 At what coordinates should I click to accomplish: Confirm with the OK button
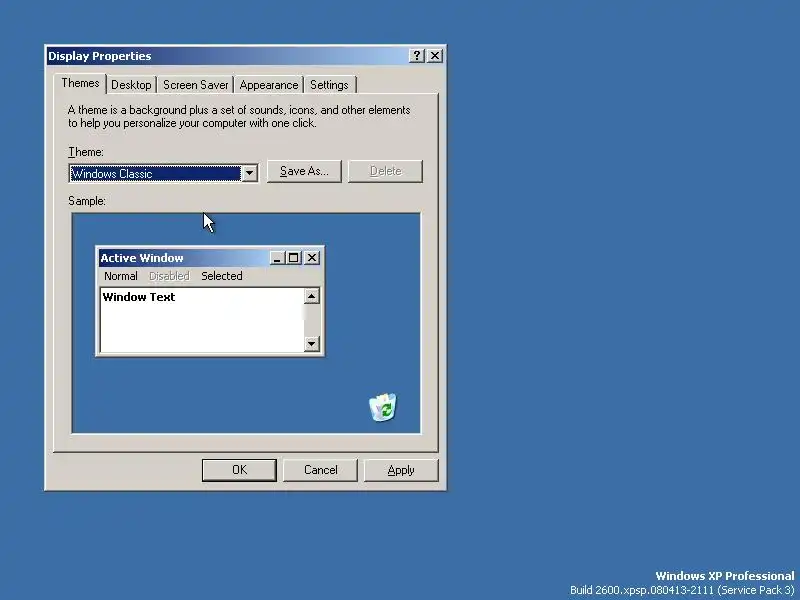239,470
